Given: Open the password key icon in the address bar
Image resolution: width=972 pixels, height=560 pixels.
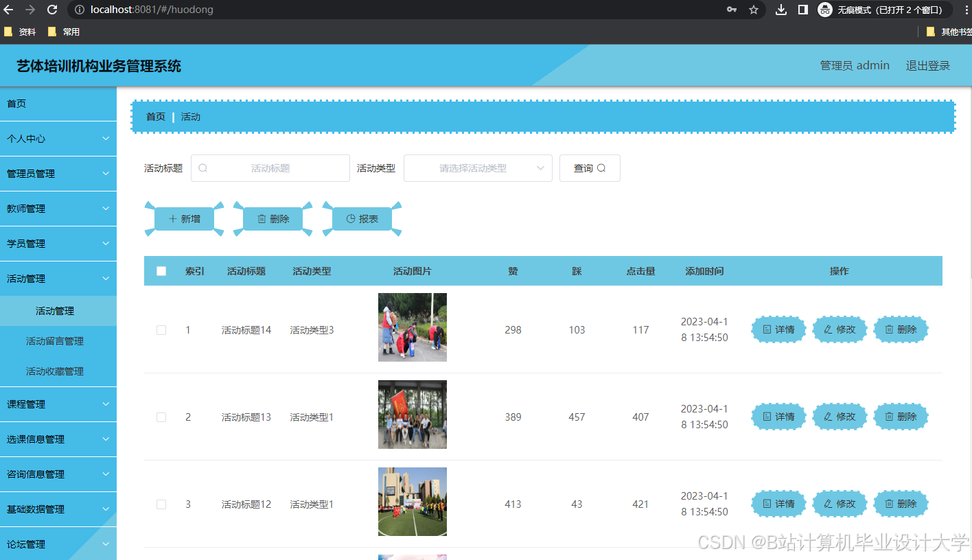Looking at the screenshot, I should 732,10.
